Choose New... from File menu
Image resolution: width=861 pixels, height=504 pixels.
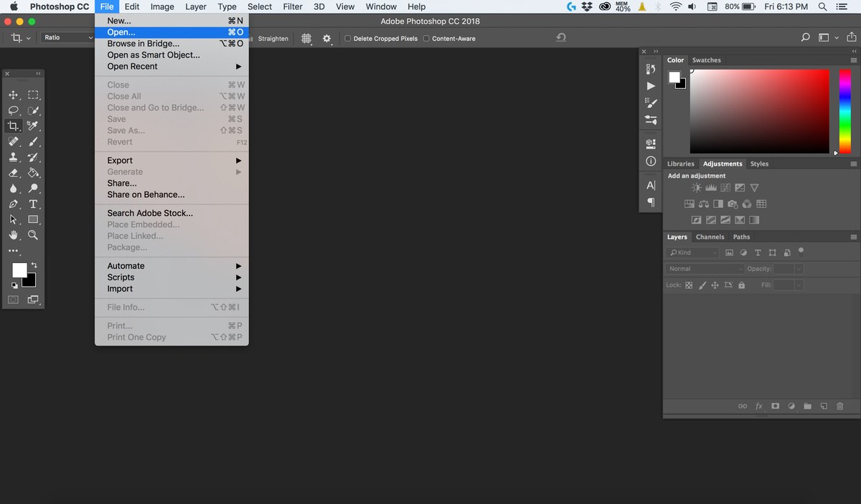(x=172, y=21)
